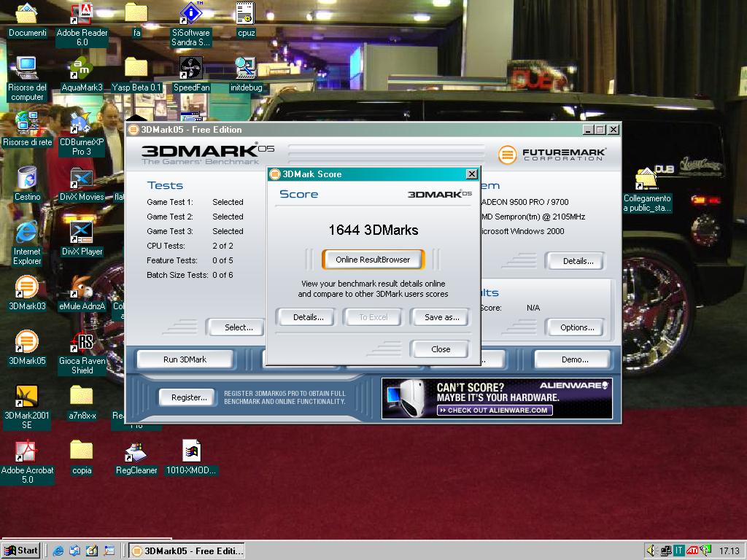Open Options... in the main 3DMark05 window
The width and height of the screenshot is (747, 560).
(577, 327)
